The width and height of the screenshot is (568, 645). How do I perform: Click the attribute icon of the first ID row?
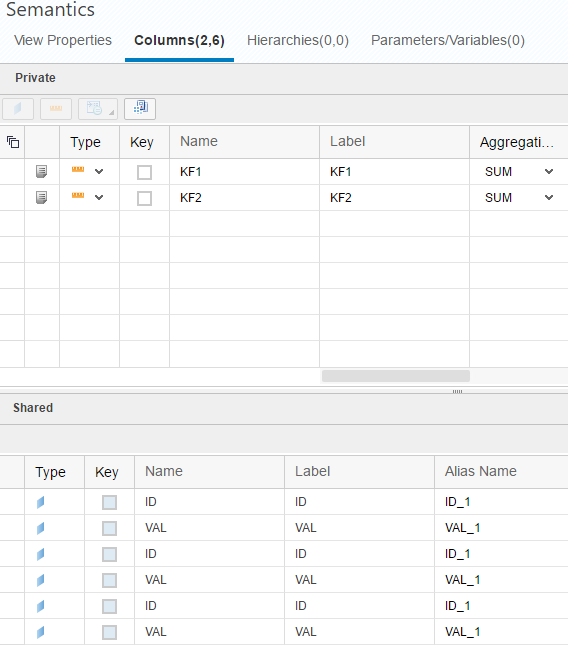[x=40, y=502]
